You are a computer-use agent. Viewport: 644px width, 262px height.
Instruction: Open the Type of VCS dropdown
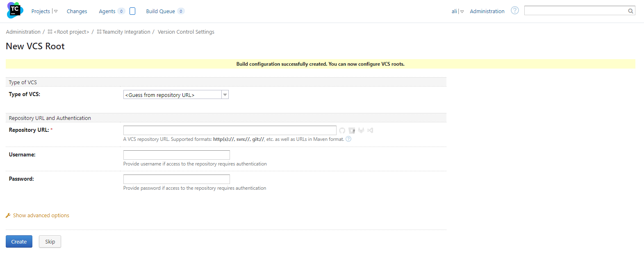(176, 95)
